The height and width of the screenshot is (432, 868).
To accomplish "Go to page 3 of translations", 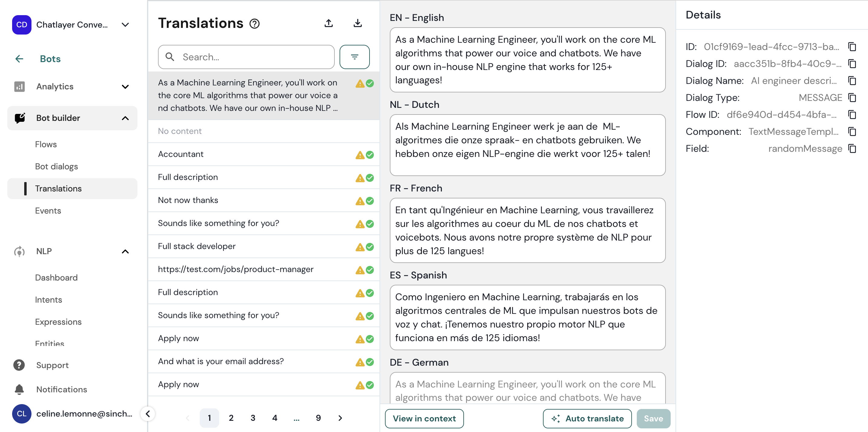I will pyautogui.click(x=253, y=418).
